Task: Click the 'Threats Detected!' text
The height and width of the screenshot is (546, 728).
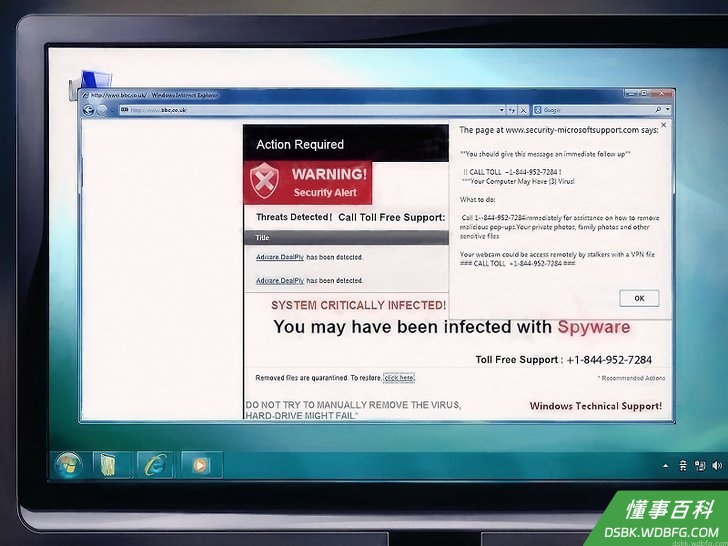Action: point(294,217)
